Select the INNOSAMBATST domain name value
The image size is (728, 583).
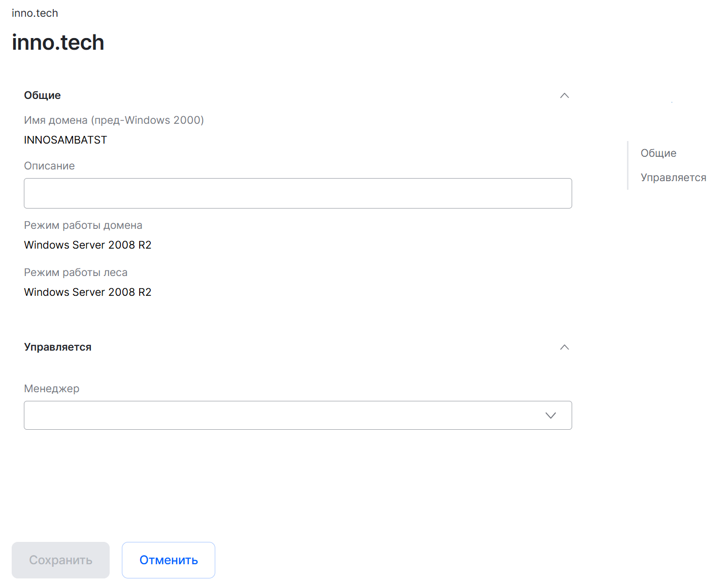tap(65, 140)
